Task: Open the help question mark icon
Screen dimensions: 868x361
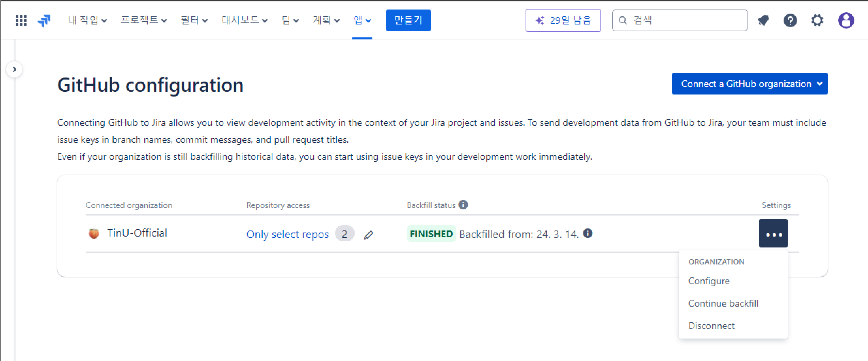Action: 790,20
